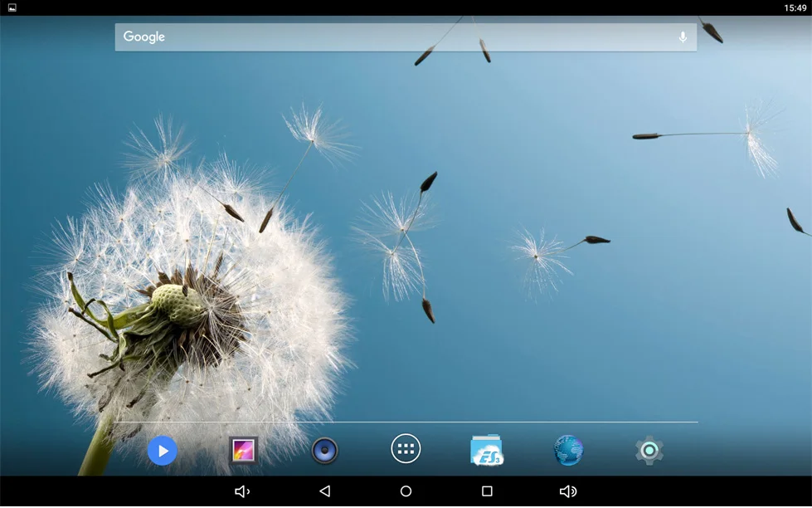Tap the triangle Back button
812x508 pixels.
[324, 491]
